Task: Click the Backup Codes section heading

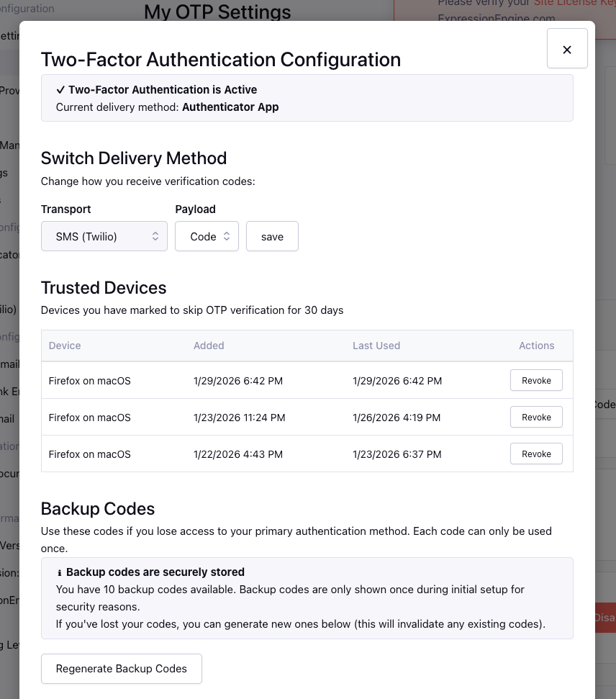Action: (x=98, y=509)
